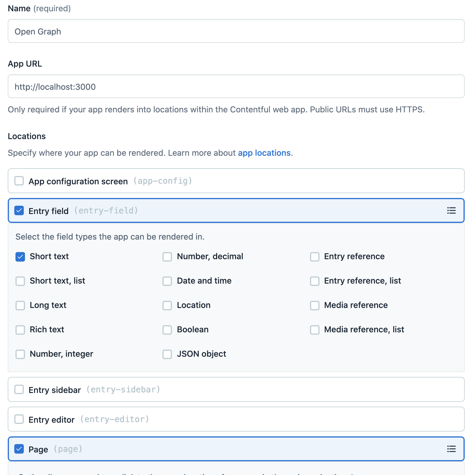Click the list icon in Entry field row
Viewport: 476px width, 475px height.
point(451,211)
